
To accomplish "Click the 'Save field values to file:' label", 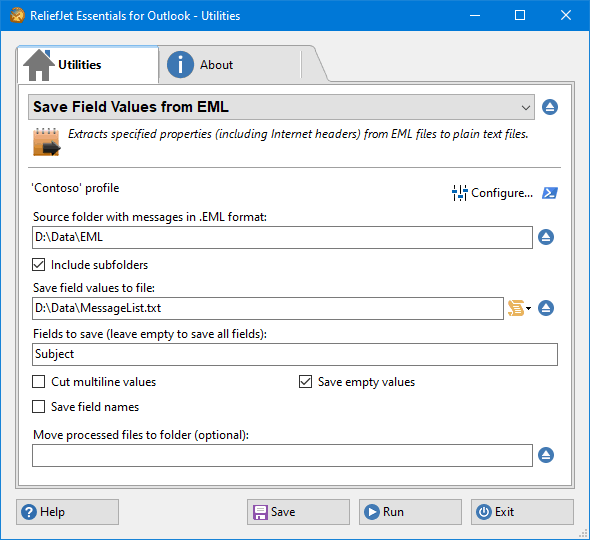I will tap(94, 288).
